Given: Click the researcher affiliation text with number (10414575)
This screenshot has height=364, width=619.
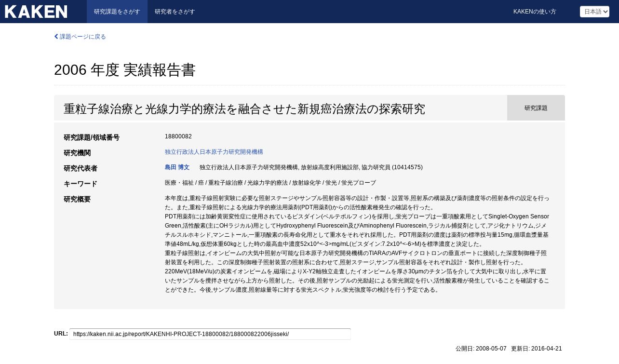Looking at the screenshot, I should click(x=311, y=167).
